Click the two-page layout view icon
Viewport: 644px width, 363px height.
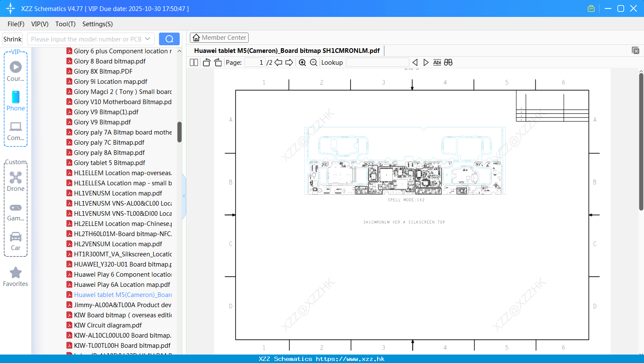click(x=194, y=63)
